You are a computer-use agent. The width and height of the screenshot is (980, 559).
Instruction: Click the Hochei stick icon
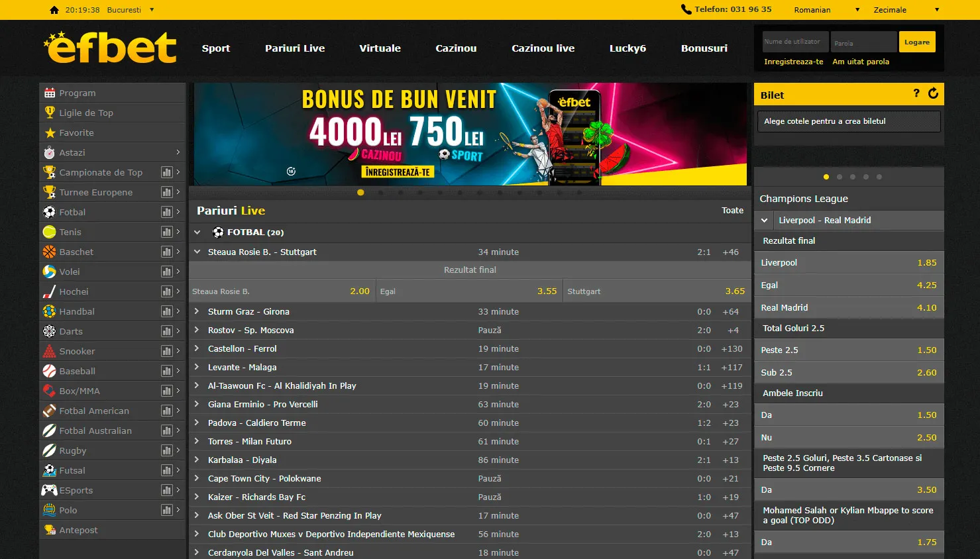point(50,291)
